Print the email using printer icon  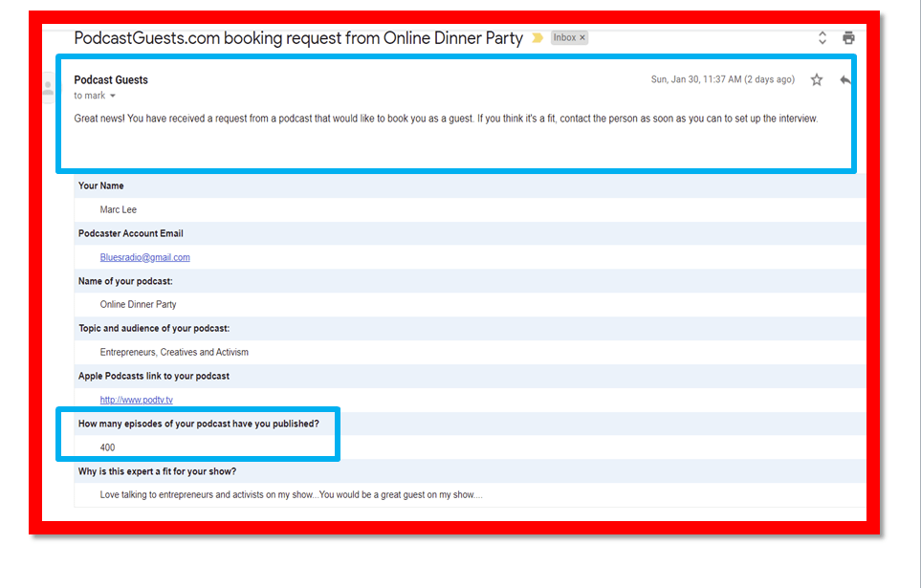click(x=847, y=38)
